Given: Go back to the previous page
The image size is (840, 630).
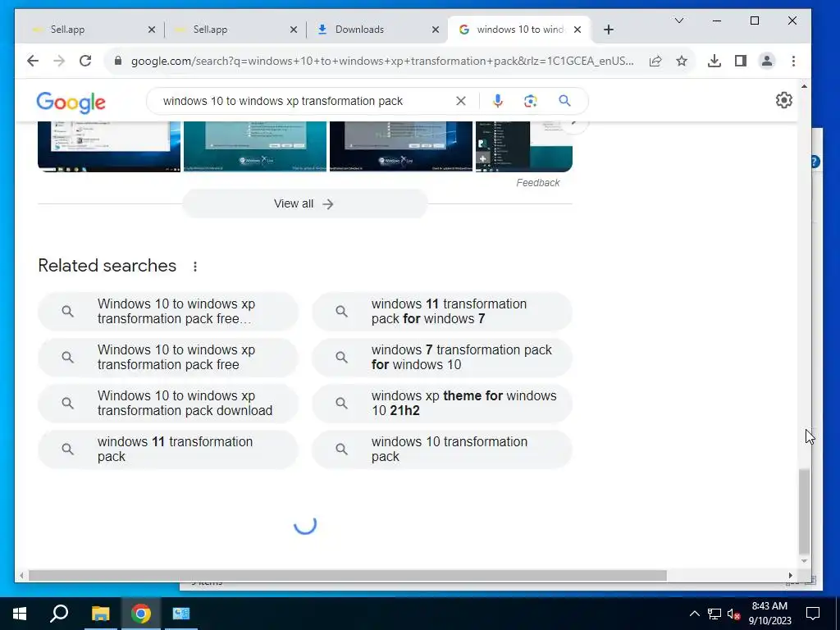Looking at the screenshot, I should tap(33, 61).
